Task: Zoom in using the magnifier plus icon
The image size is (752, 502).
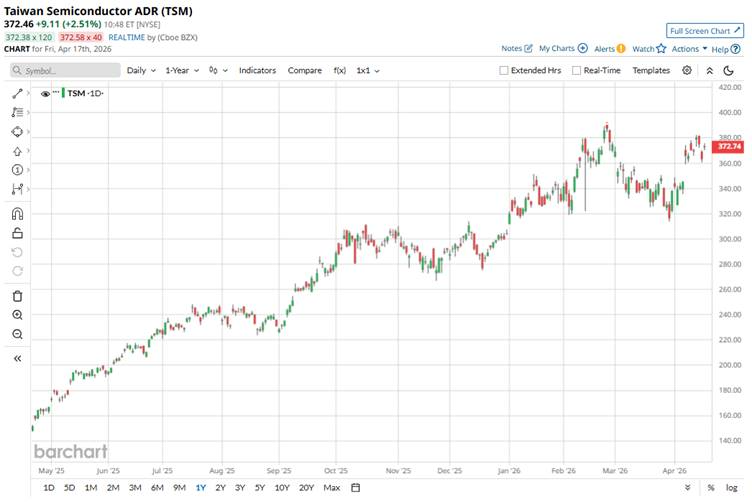Action: (x=17, y=315)
